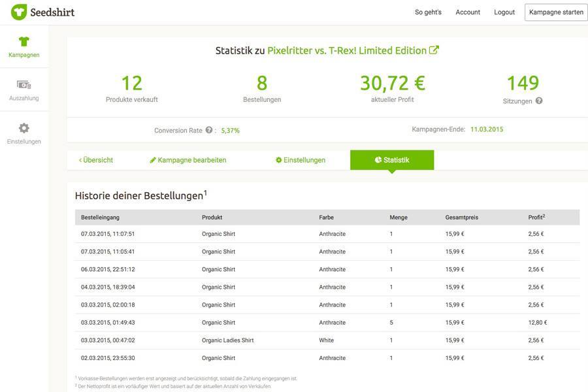Open Kampagnen via the t-shirt icon

[x=24, y=41]
